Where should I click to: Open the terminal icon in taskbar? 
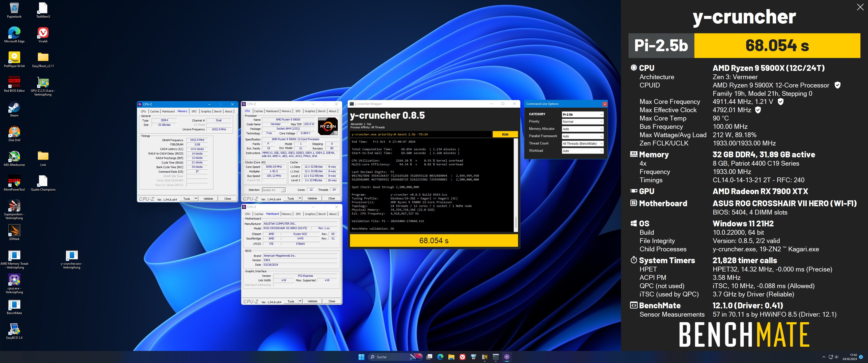pyautogui.click(x=496, y=357)
